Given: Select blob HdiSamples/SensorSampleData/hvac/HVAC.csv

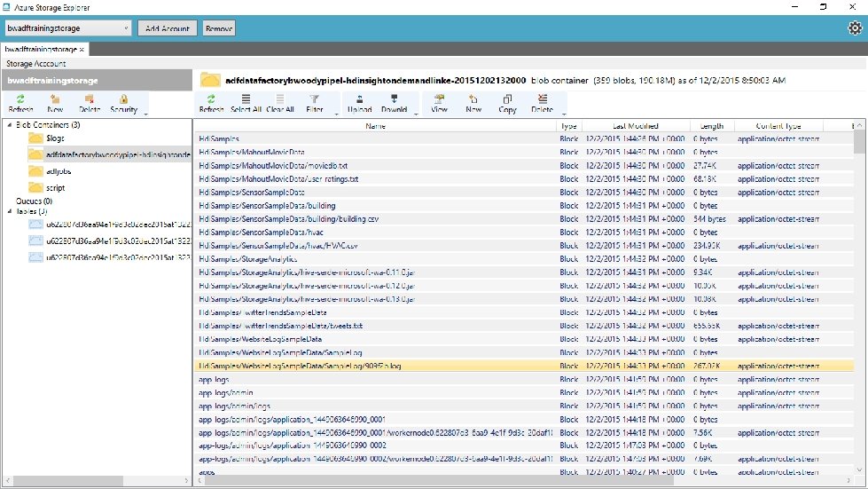Looking at the screenshot, I should point(524,245).
